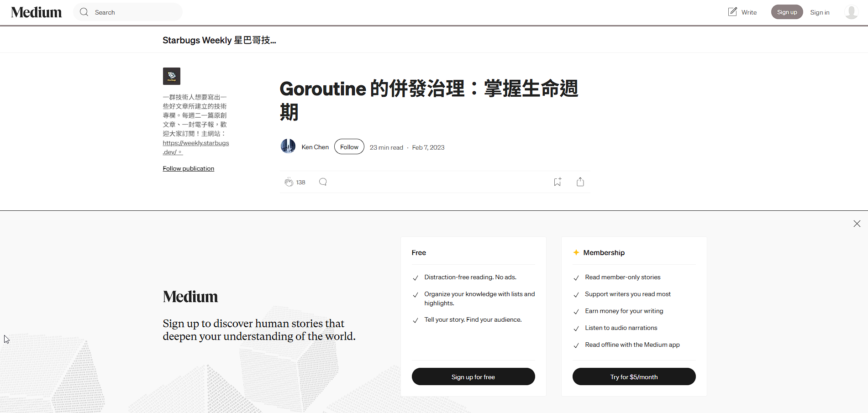
Task: Bookmark the story with save icon
Action: click(557, 182)
